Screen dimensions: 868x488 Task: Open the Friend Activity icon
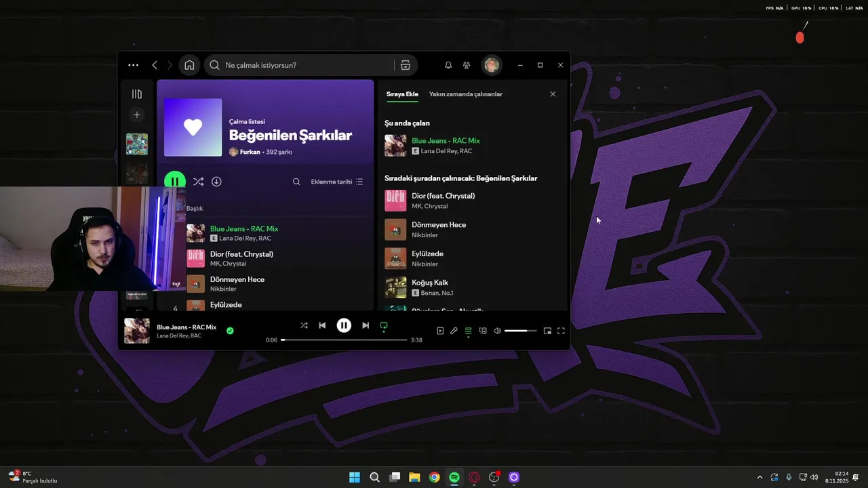[x=467, y=65]
